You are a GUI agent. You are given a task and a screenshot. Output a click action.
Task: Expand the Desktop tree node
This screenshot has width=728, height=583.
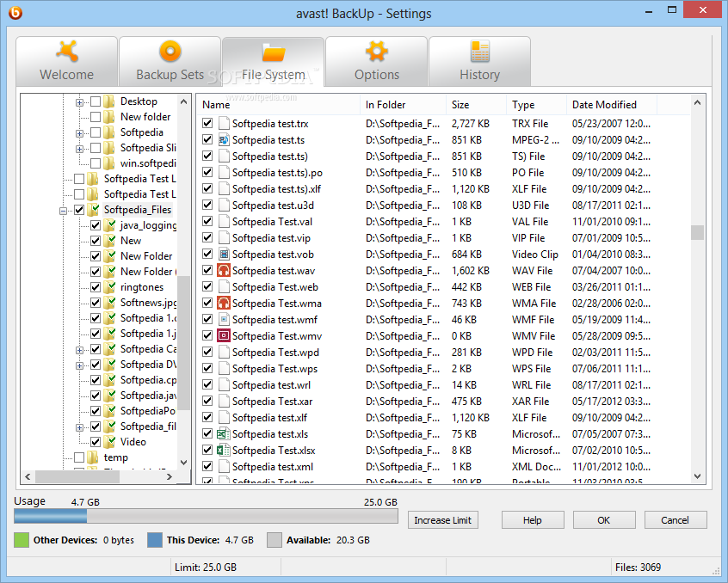coord(79,102)
